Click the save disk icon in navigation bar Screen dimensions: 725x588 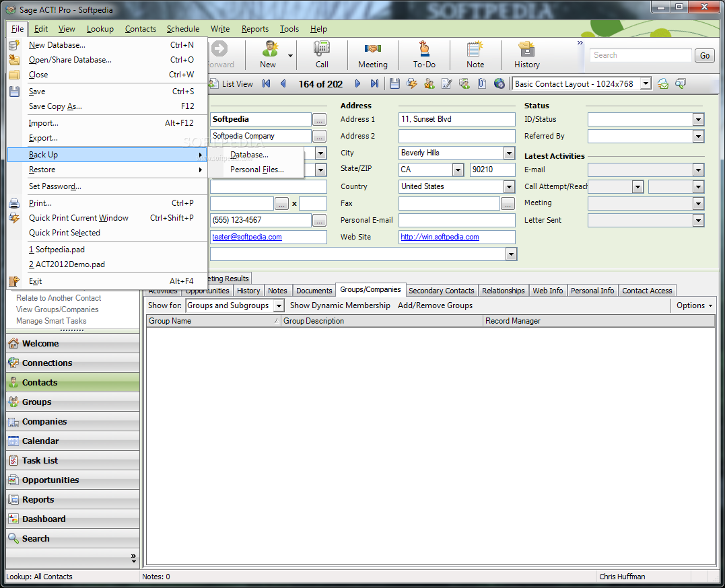point(394,83)
